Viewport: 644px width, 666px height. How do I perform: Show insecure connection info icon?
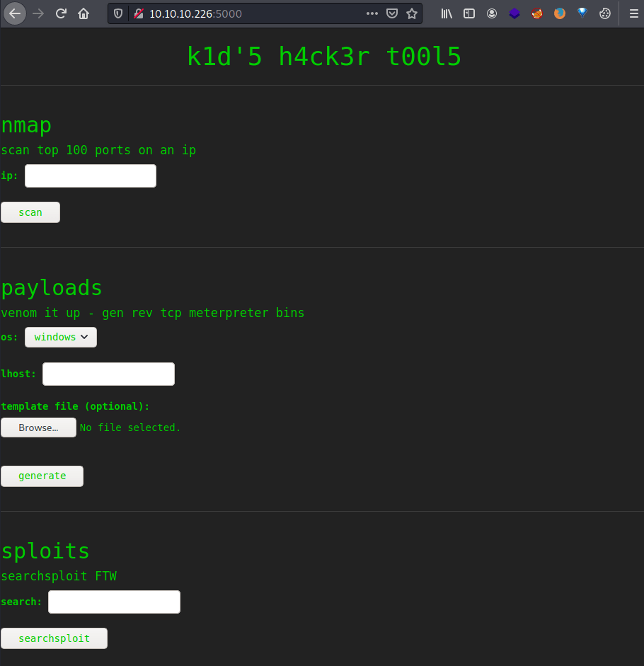click(x=139, y=13)
